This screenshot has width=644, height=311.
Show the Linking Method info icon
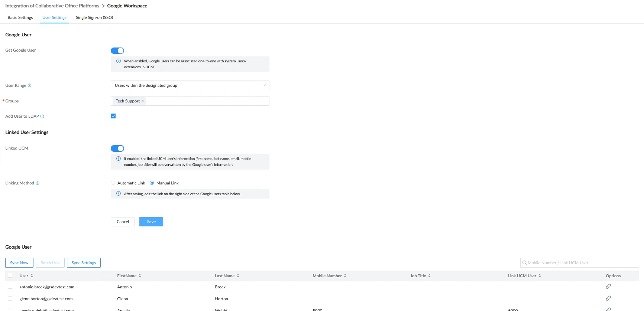pyautogui.click(x=38, y=183)
